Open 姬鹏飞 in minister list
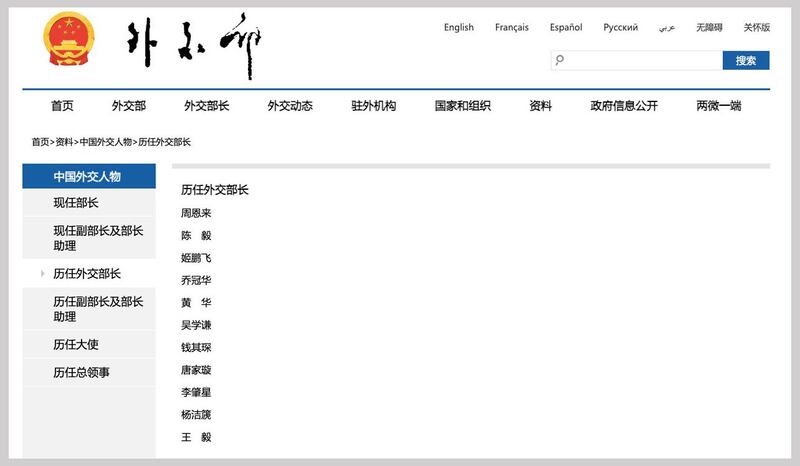Screen dimensions: 800x466 (196, 258)
